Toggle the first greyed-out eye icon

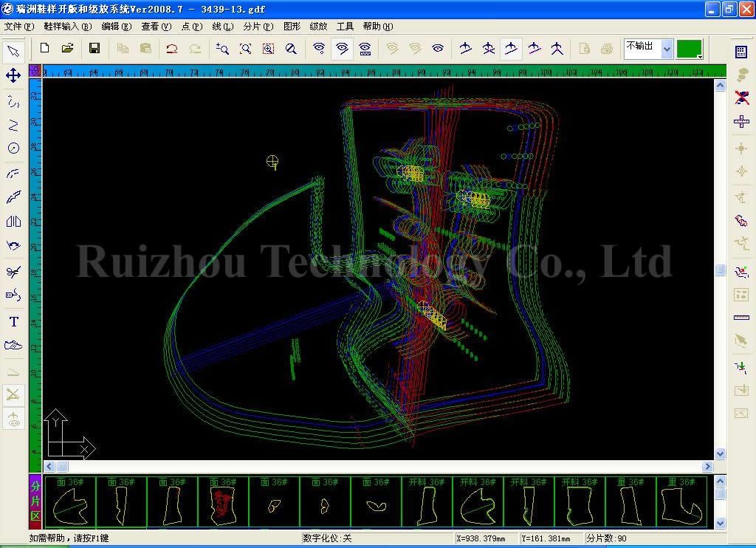392,48
